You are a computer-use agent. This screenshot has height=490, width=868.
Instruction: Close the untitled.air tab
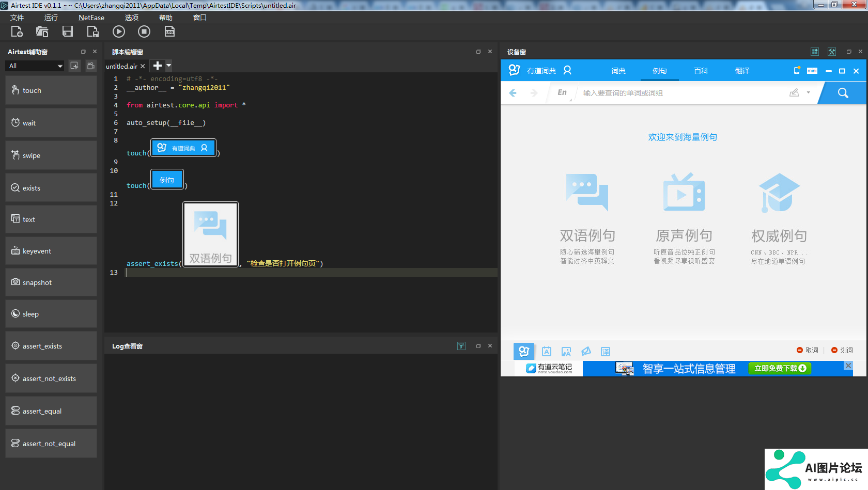coord(143,66)
